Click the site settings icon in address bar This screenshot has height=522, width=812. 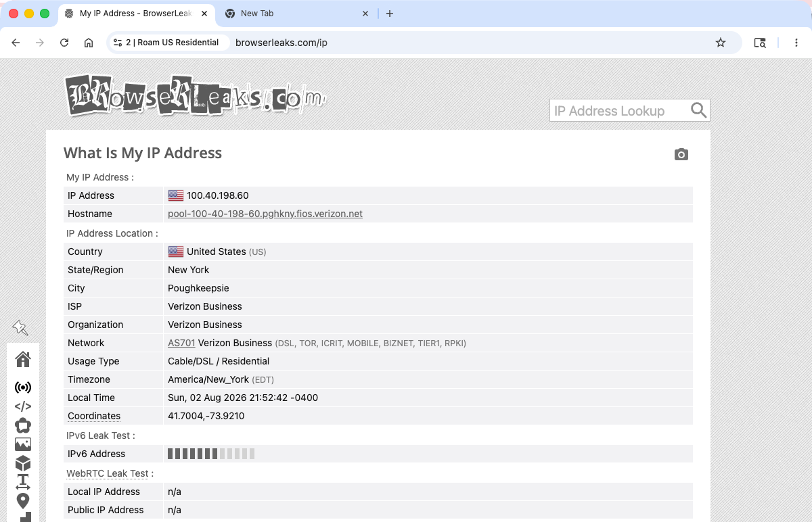[118, 43]
